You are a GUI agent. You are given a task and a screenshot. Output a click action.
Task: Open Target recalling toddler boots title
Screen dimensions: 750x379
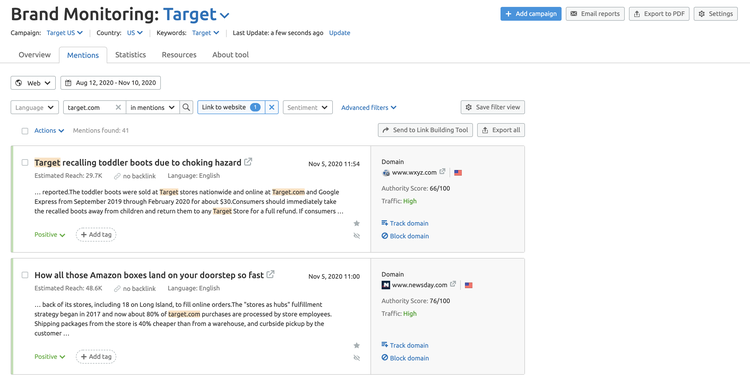[x=138, y=163]
